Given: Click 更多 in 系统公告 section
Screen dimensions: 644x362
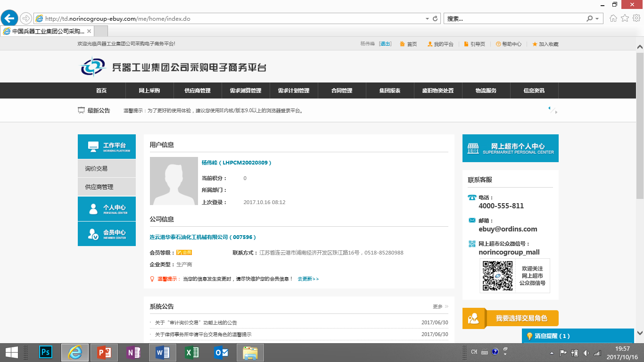Looking at the screenshot, I should click(x=440, y=306).
